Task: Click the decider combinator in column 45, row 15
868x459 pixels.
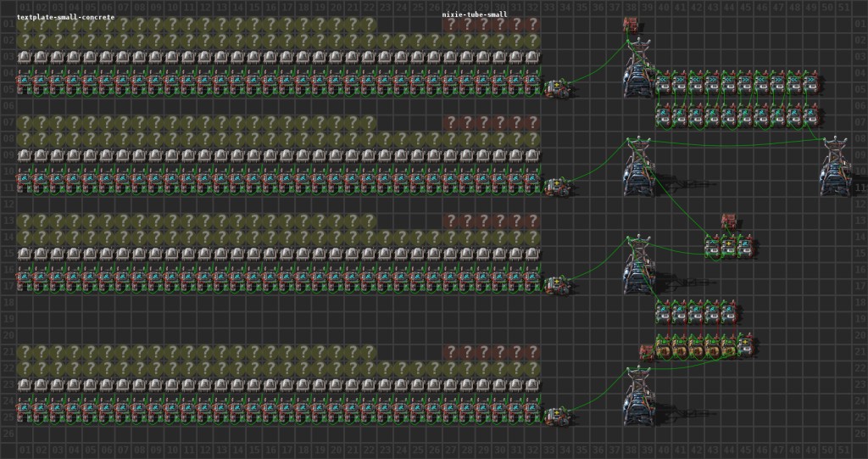Action: [745, 245]
